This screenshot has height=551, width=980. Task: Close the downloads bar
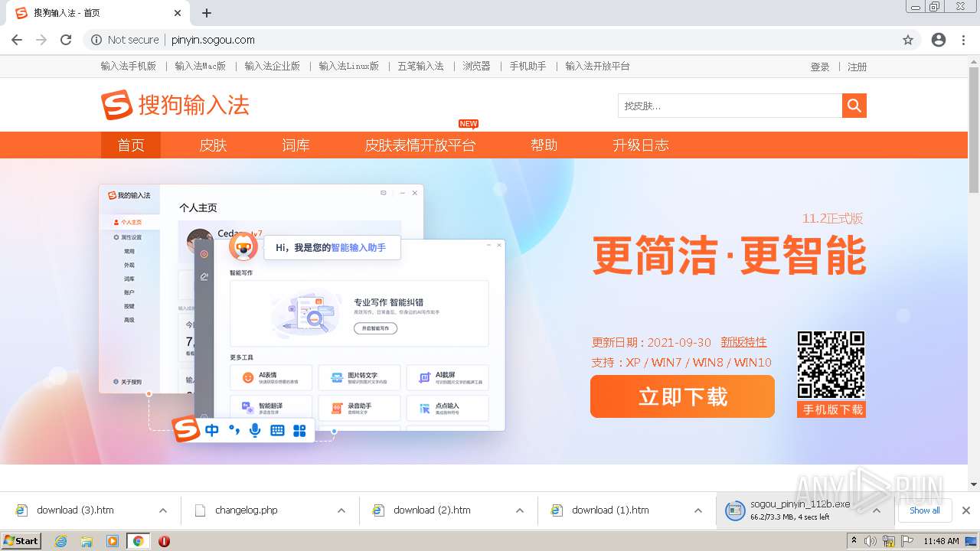point(966,510)
